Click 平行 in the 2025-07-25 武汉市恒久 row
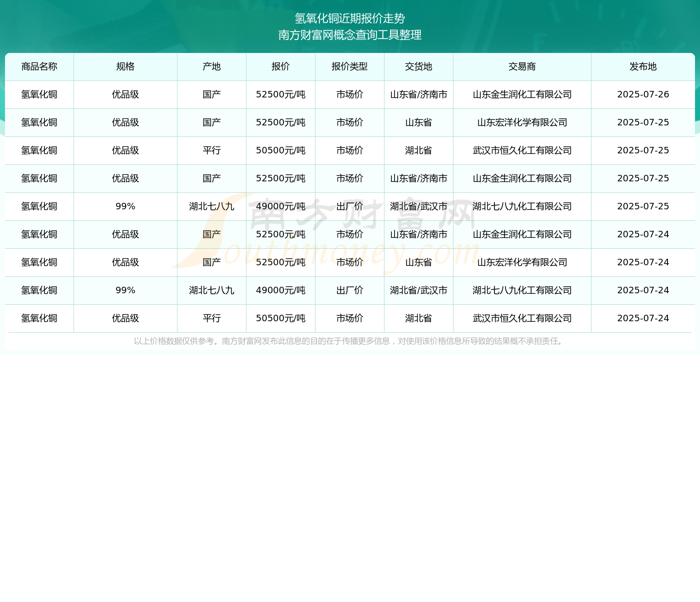 click(212, 150)
